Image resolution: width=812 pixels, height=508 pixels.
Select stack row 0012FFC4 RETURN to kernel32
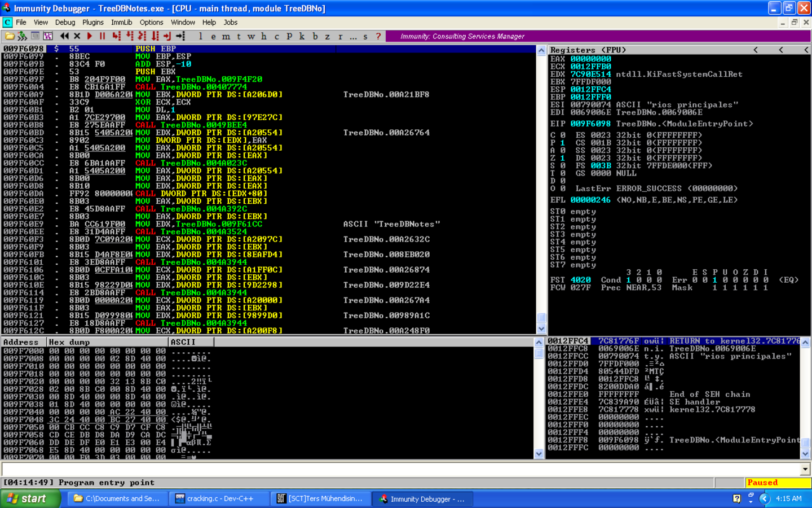673,341
